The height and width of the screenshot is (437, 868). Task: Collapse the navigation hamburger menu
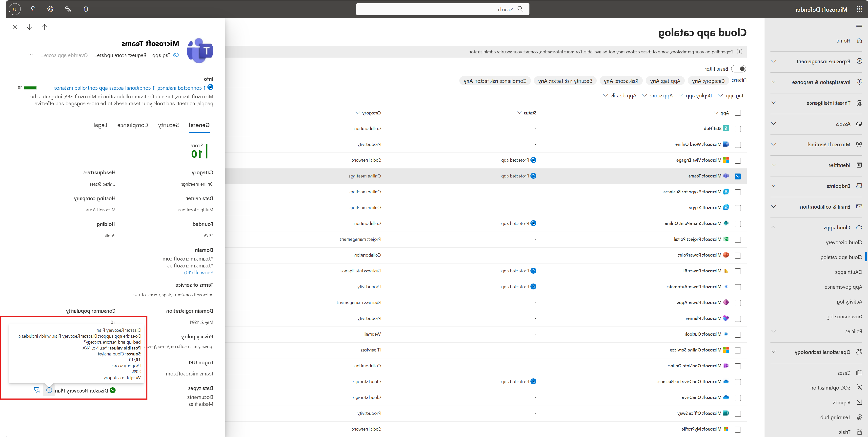[859, 25]
